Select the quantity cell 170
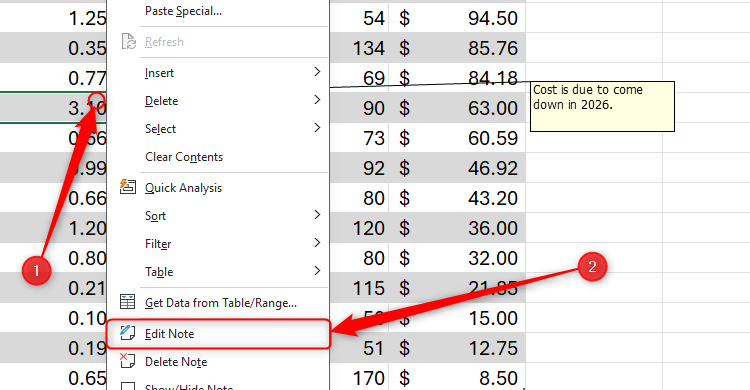Viewport: 750px width, 390px height. pos(359,378)
